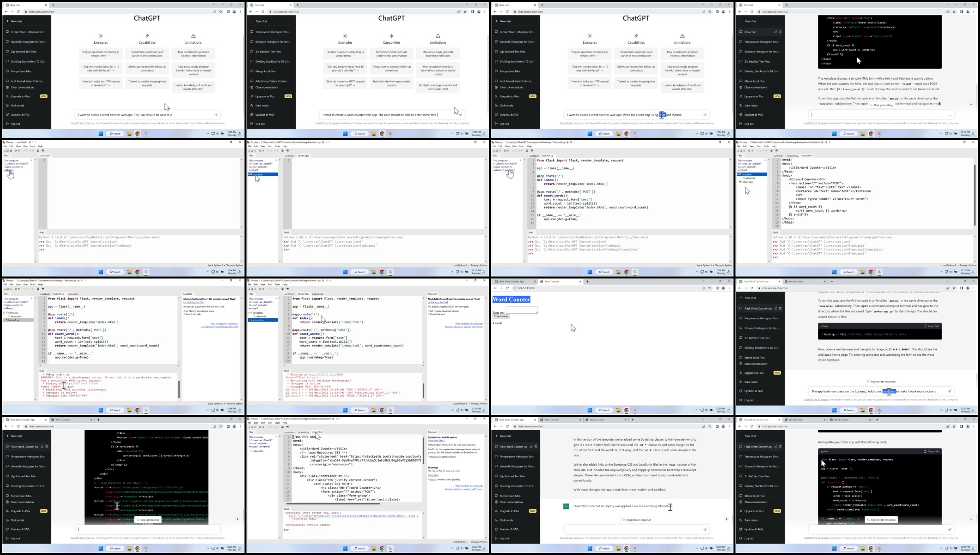Click Chrome icon in 12:14 PM Thonny frame taskbar
The image size is (980, 555).
(x=138, y=272)
